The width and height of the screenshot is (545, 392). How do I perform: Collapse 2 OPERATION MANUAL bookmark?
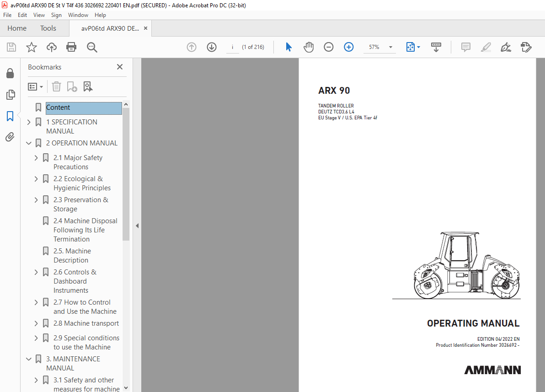tap(29, 143)
